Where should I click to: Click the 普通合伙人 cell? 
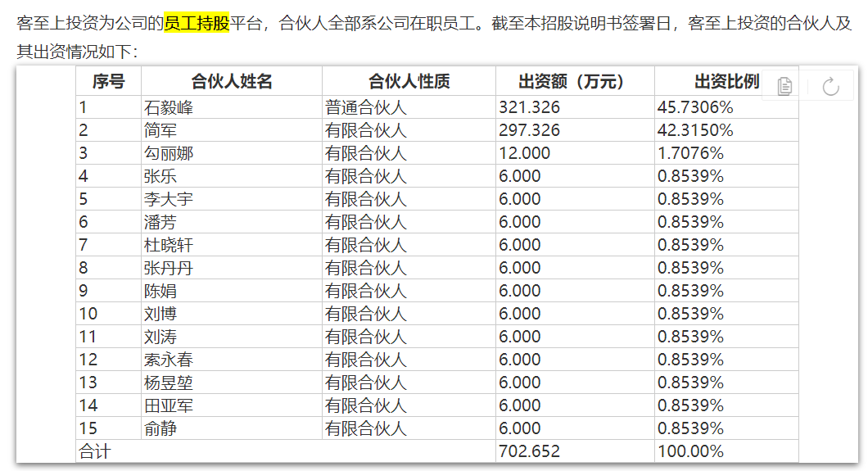(365, 107)
